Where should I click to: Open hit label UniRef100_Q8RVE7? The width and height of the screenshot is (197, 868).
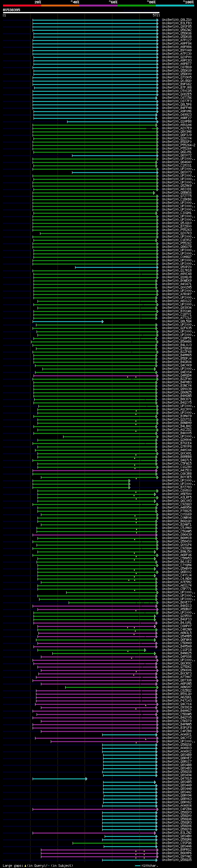(176, 758)
